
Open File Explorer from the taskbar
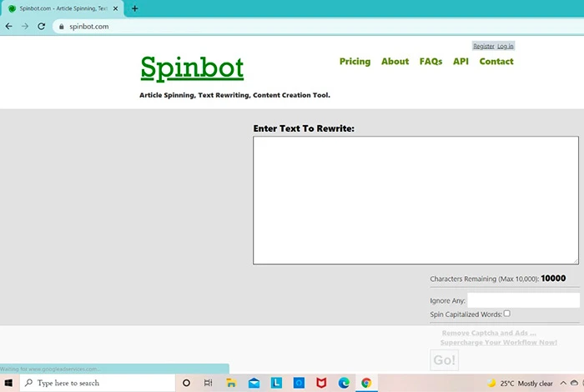231,383
